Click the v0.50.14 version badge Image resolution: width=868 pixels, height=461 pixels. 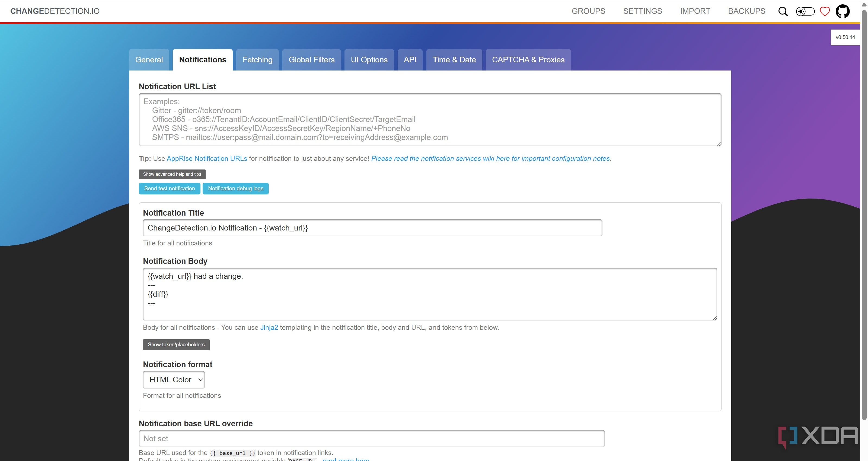point(845,37)
